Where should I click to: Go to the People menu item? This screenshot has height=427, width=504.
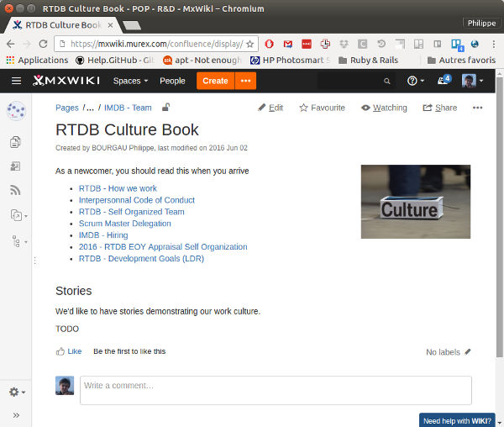point(172,81)
